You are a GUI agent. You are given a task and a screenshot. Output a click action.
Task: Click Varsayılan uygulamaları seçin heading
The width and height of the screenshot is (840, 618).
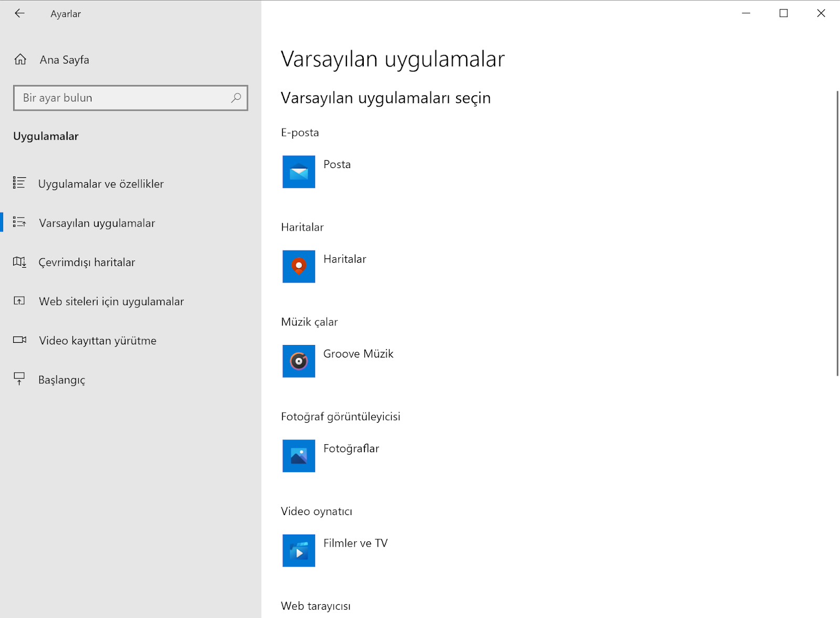click(x=386, y=98)
